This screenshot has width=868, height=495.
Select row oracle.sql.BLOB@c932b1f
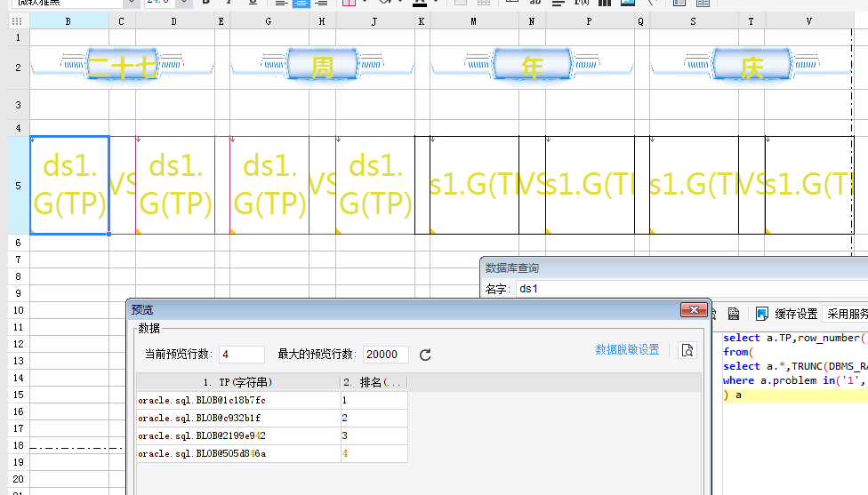tap(238, 418)
